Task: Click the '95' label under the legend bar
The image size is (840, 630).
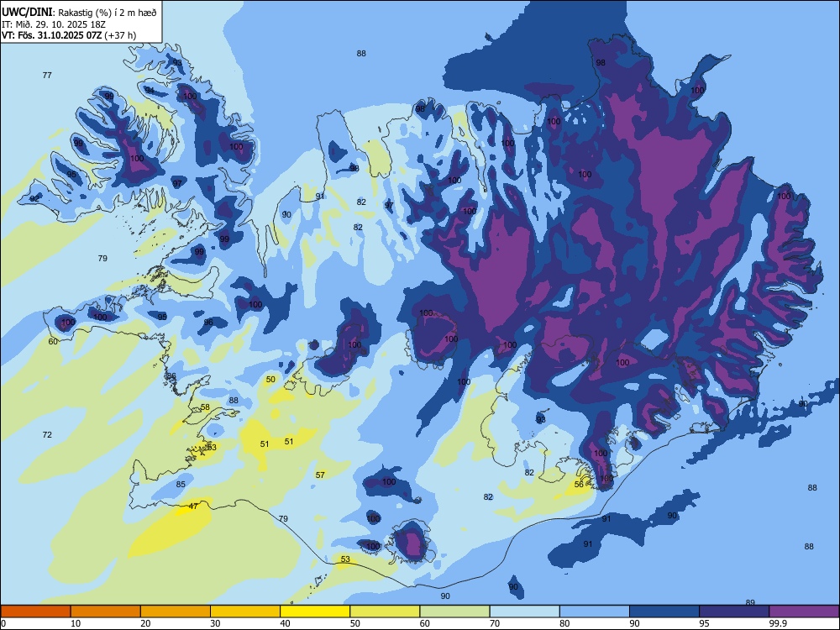Action: click(x=705, y=623)
